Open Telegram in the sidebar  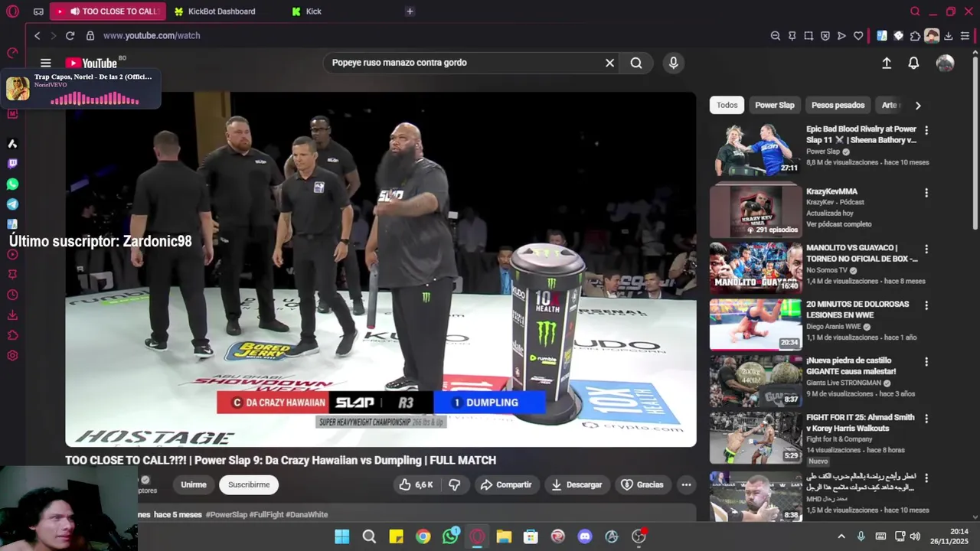click(12, 204)
